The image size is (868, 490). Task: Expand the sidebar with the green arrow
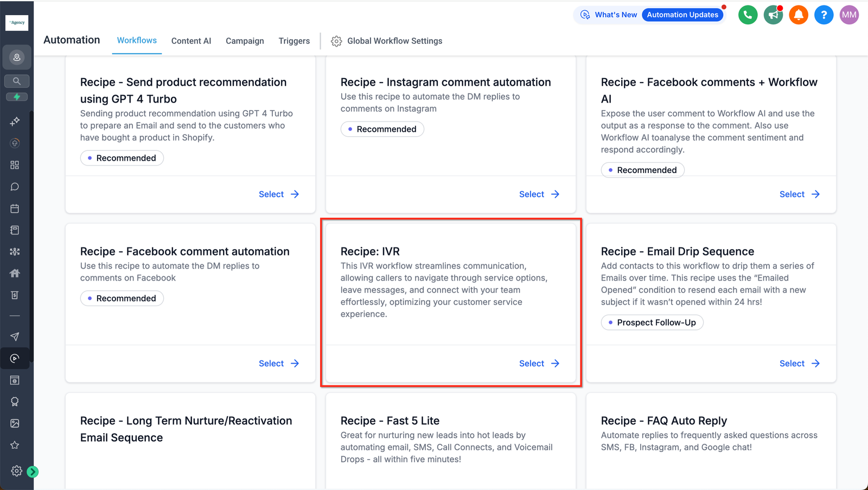tap(33, 472)
